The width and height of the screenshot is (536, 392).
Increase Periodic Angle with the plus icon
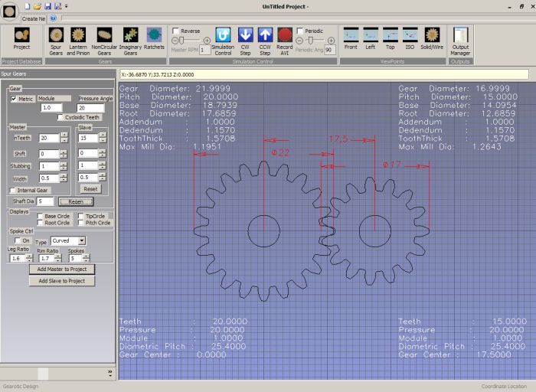331,41
